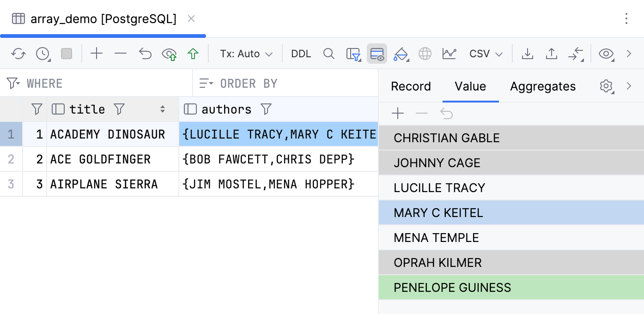Viewport: 644px width, 314px height.
Task: Reload the table data
Action: [x=18, y=54]
